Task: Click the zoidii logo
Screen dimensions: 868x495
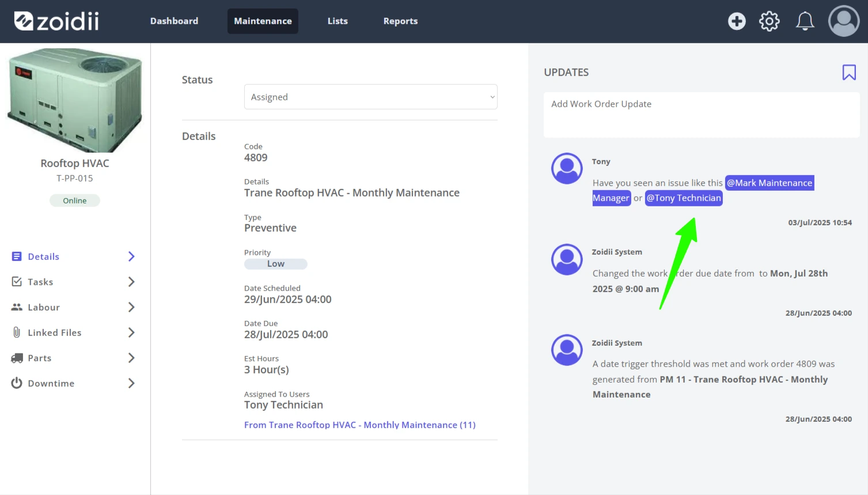Action: [x=56, y=21]
